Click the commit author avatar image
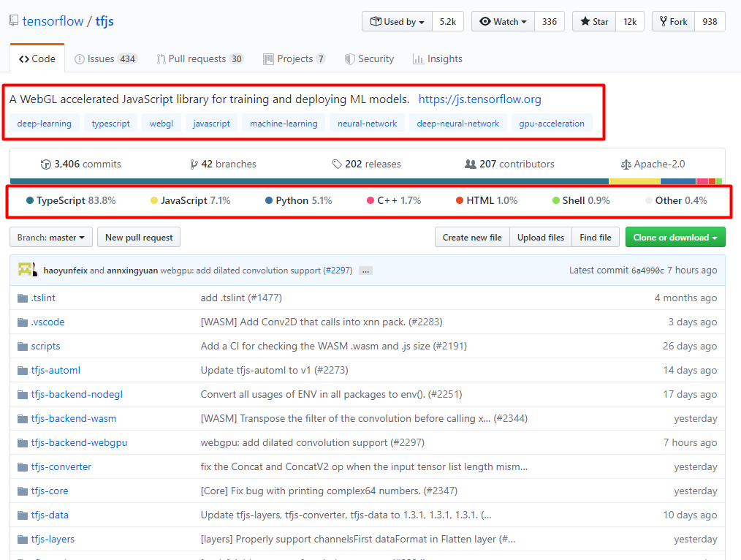 (28, 269)
